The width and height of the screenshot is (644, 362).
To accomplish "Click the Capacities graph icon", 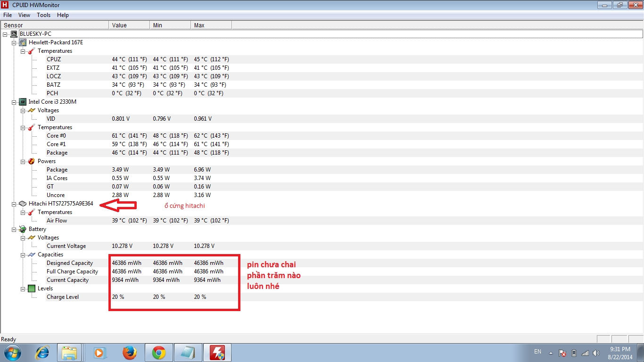I will 31,255.
